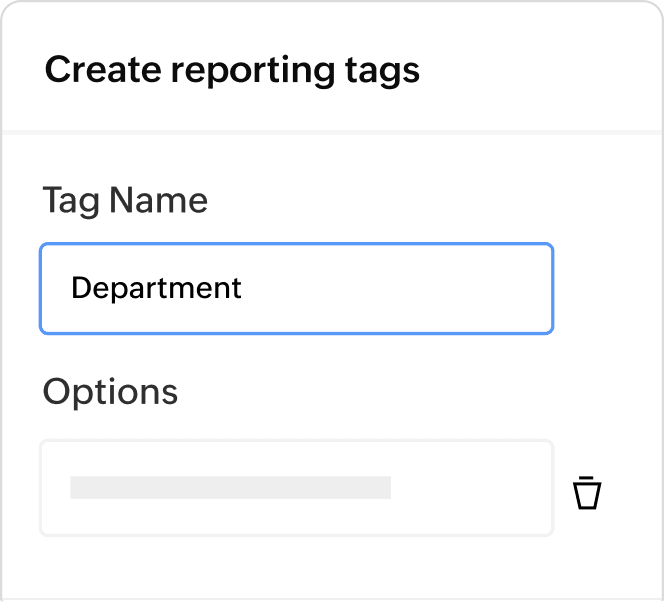
Task: Click the "Options" label
Action: [x=110, y=391]
